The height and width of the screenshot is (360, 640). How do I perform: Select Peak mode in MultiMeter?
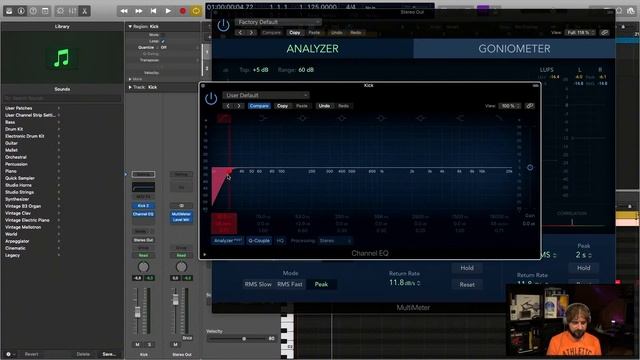click(321, 284)
